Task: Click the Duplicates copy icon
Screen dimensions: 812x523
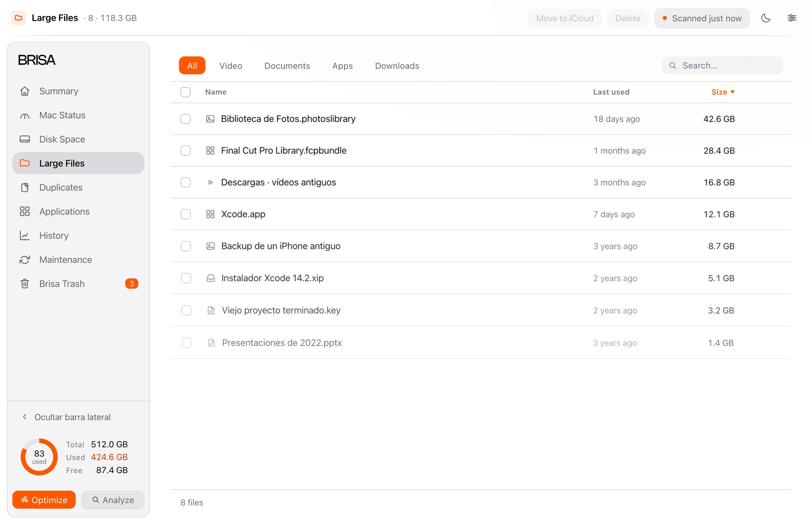Action: click(25, 188)
